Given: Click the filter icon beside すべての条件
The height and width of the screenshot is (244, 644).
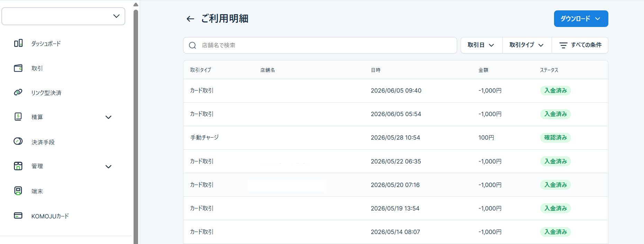Looking at the screenshot, I should 563,45.
